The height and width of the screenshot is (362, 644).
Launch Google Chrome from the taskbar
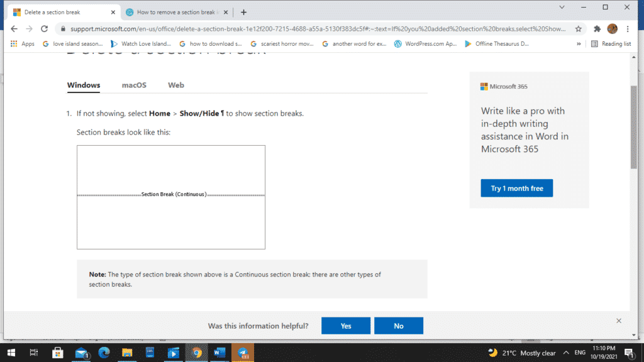[x=196, y=352]
